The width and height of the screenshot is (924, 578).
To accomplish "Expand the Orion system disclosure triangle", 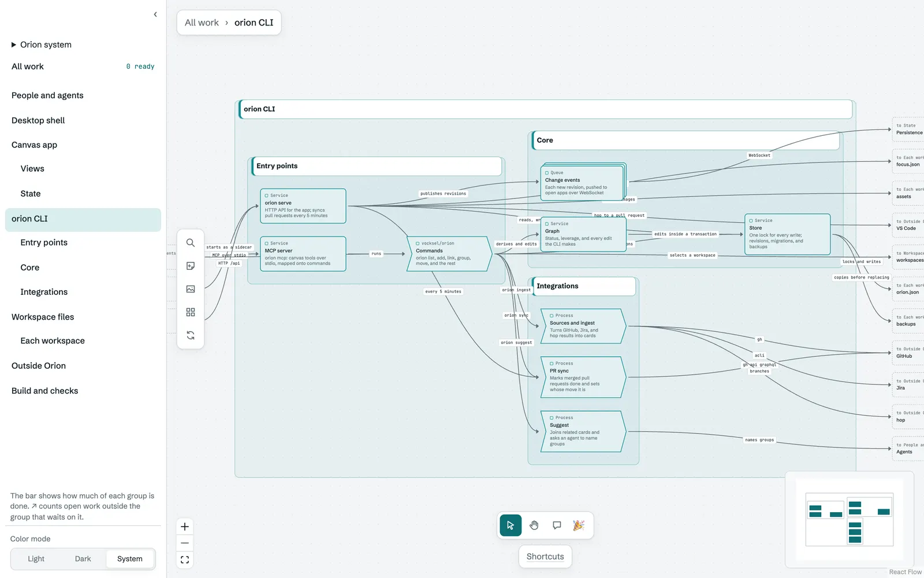I will [x=14, y=45].
